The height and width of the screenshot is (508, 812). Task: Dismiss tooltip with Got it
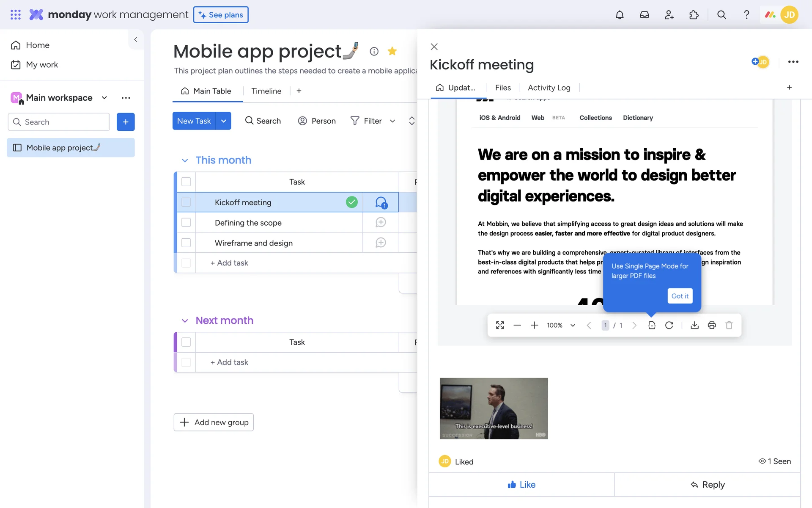(680, 296)
